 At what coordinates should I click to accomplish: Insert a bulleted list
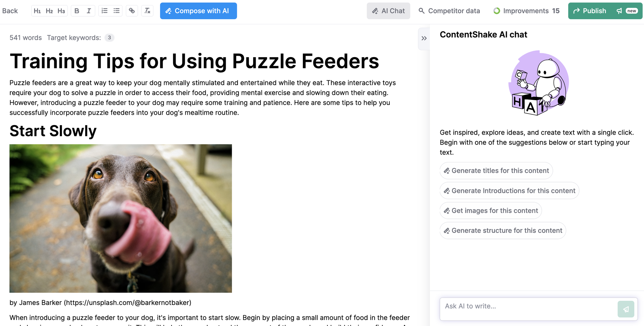117,11
